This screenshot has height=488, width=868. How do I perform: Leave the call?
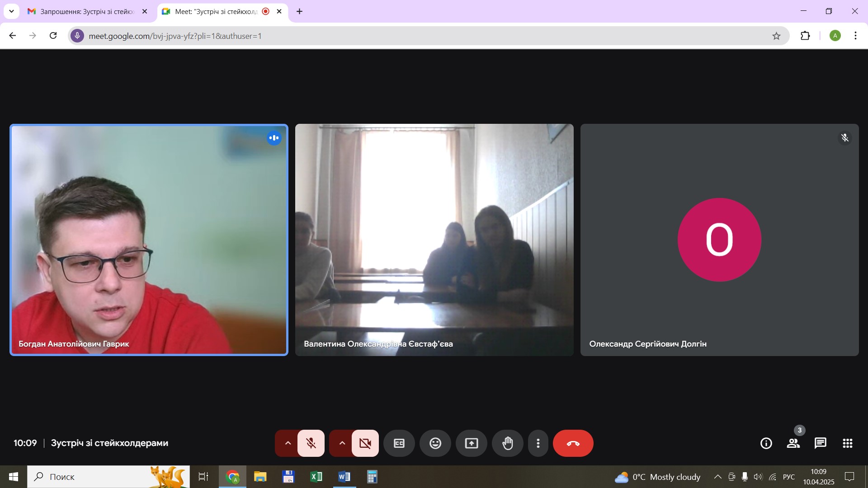click(x=573, y=443)
